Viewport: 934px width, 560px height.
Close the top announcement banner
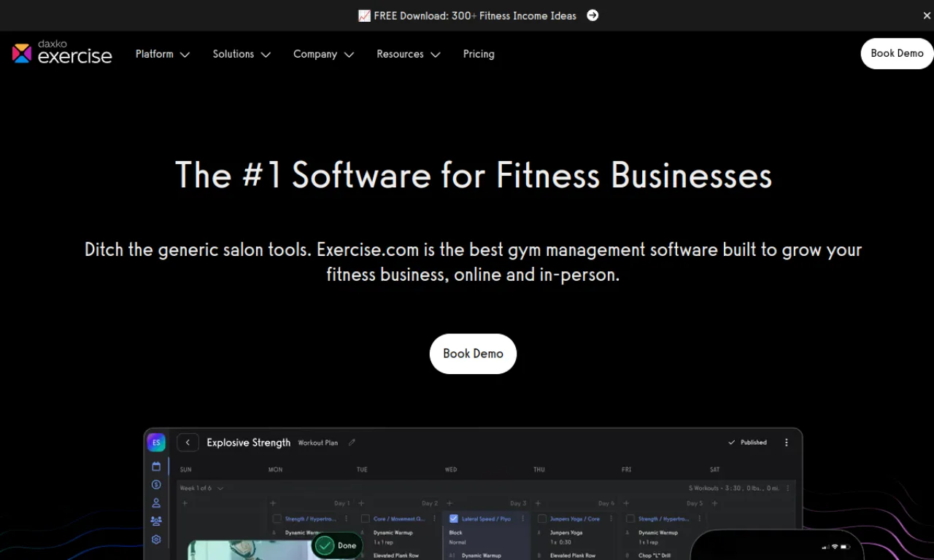[927, 15]
